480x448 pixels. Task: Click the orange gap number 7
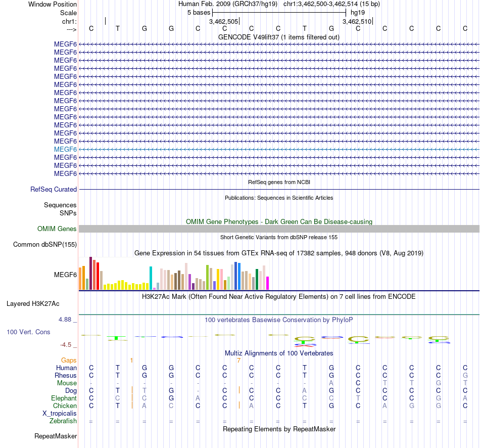coord(238,361)
